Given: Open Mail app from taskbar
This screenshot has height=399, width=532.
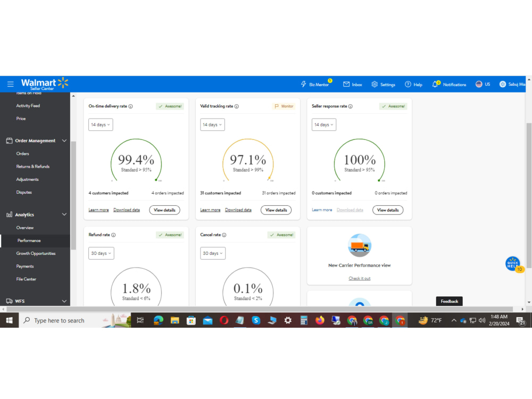Looking at the screenshot, I should coord(207,320).
